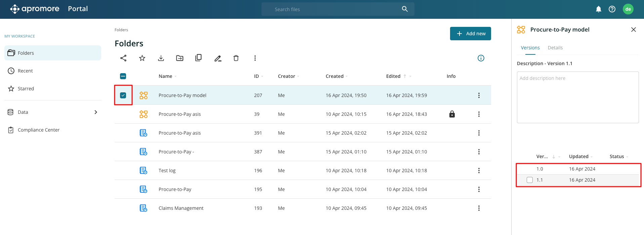Switch to the Details tab
This screenshot has height=235, width=644.
coord(555,48)
